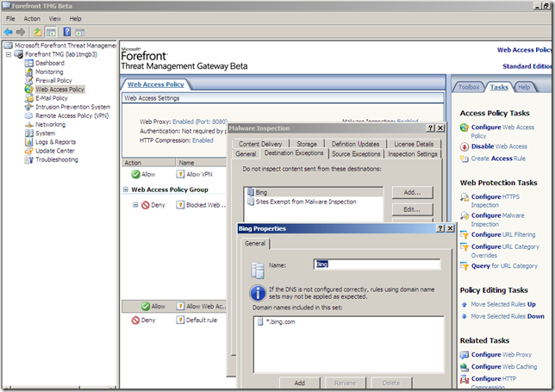Open the License Details tab

pos(414,144)
